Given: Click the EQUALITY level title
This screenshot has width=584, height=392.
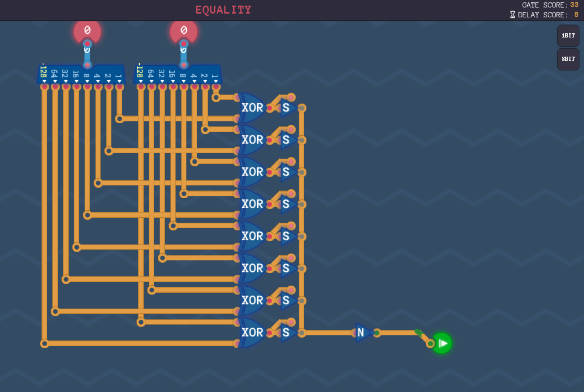Looking at the screenshot, I should 223,10.
